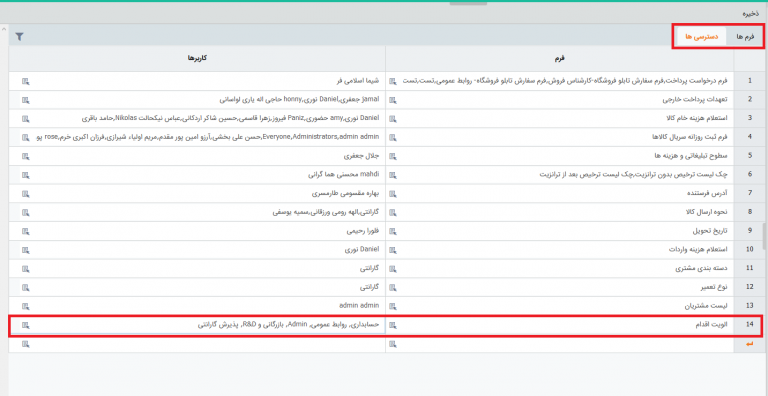Click the new-row arrow icon below row 14
The width and height of the screenshot is (768, 396).
click(749, 345)
